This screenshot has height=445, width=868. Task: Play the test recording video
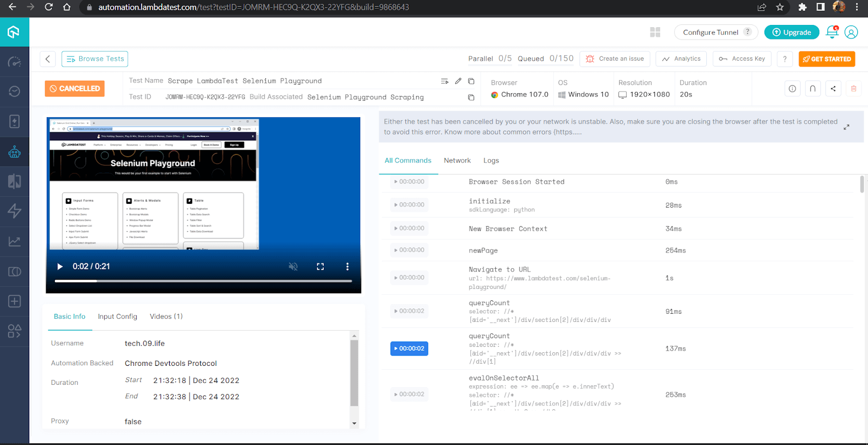tap(60, 266)
